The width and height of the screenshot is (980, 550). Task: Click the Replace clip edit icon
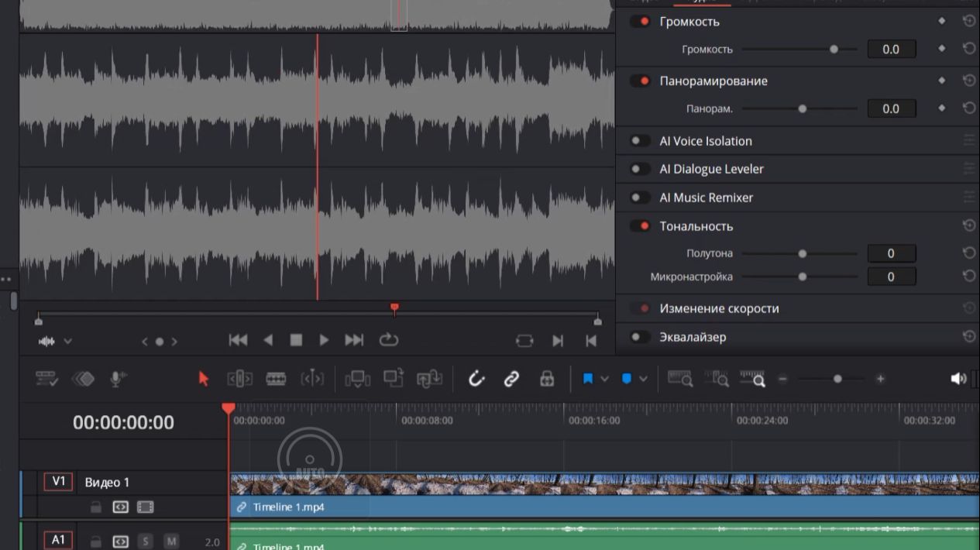point(429,379)
